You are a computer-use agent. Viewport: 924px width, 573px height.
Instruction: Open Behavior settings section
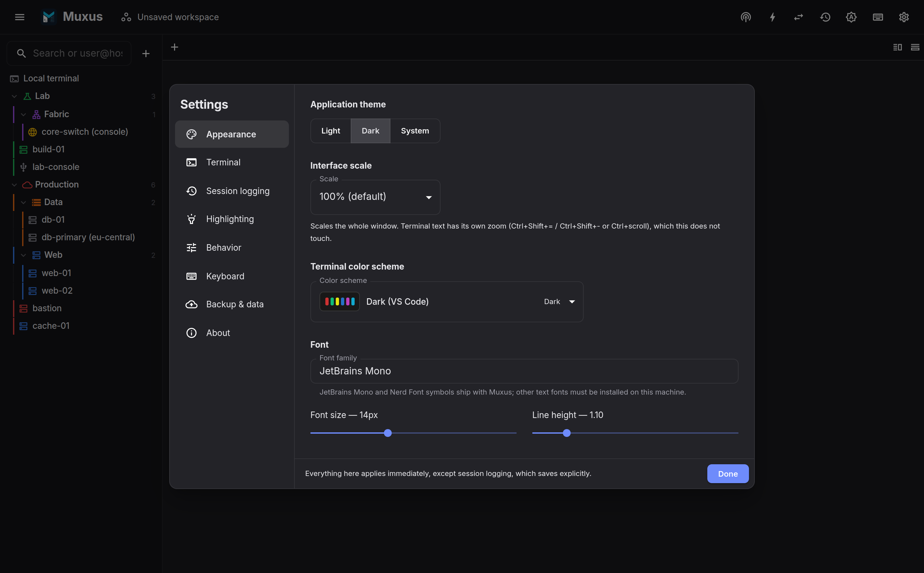232,247
